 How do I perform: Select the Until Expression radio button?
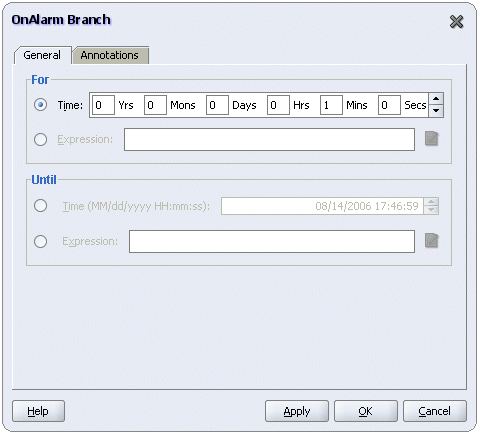[40, 241]
